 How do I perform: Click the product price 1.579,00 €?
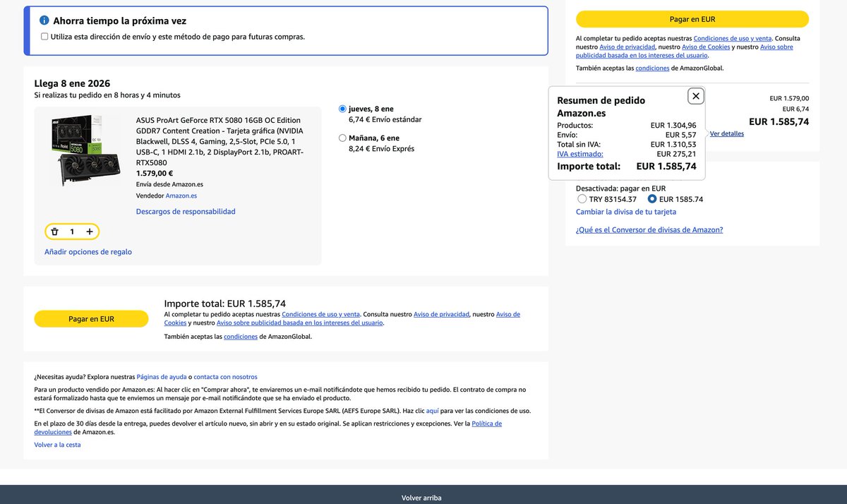click(155, 173)
